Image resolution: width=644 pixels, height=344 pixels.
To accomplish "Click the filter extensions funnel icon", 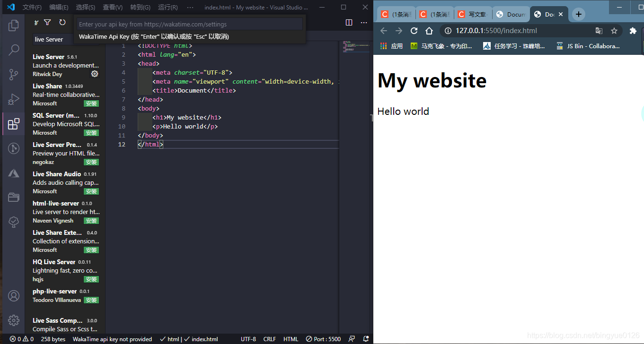I will coord(47,22).
